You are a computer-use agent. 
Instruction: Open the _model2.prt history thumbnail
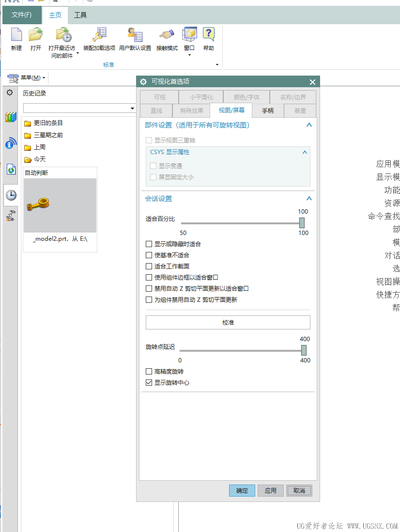click(60, 205)
